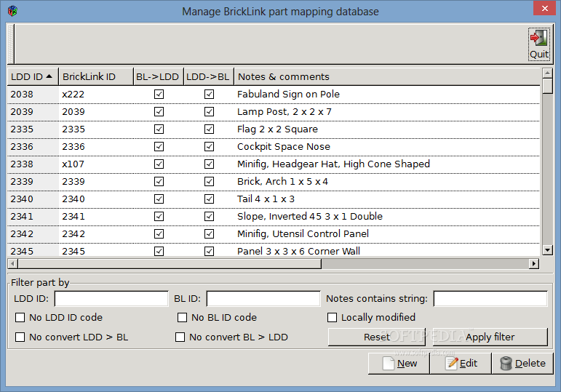The image size is (561, 392).
Task: Toggle BL->LDD checkbox for Tail 4 x 1 x 3
Action: pyautogui.click(x=159, y=199)
